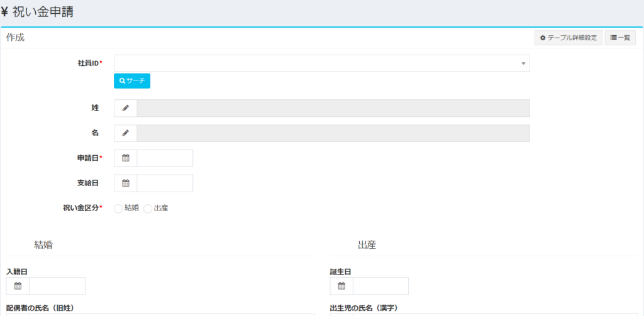Viewport: 644px width, 316px height.
Task: Open the テーブル詳細設定 settings button
Action: pyautogui.click(x=568, y=38)
